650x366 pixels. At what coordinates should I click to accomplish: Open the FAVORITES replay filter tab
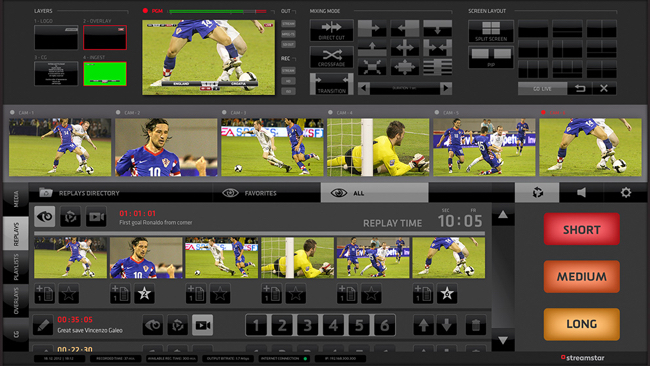266,193
